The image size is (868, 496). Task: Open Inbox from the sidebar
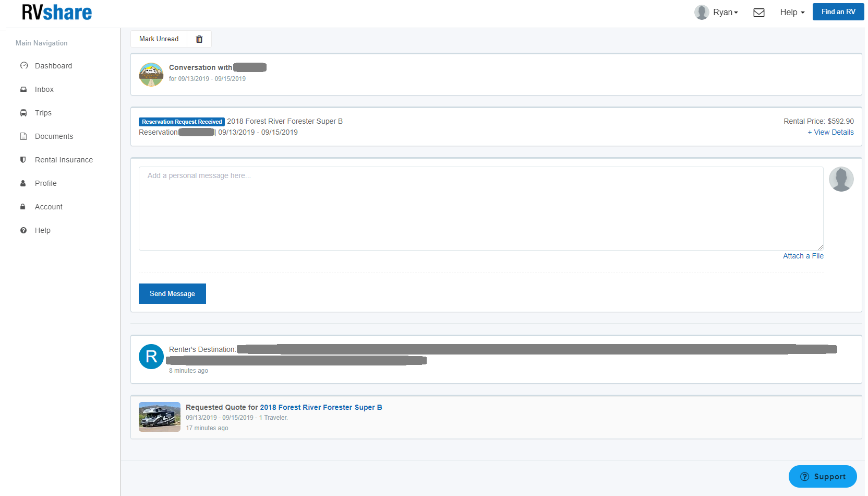pos(44,89)
